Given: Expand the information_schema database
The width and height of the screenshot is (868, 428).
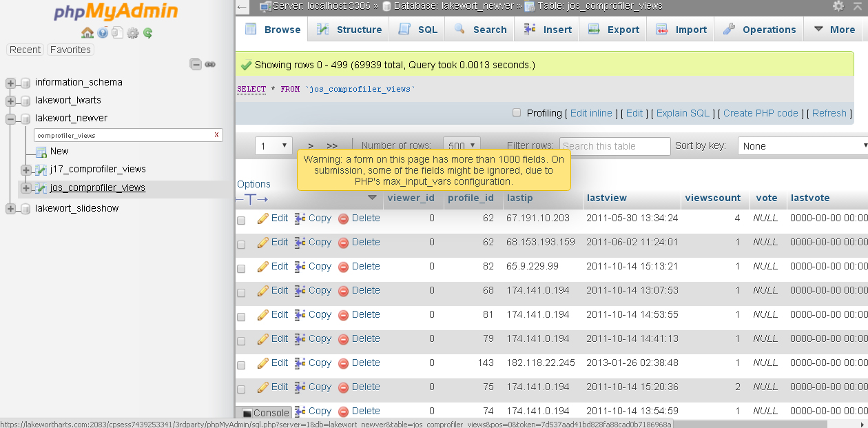Looking at the screenshot, I should 10,83.
